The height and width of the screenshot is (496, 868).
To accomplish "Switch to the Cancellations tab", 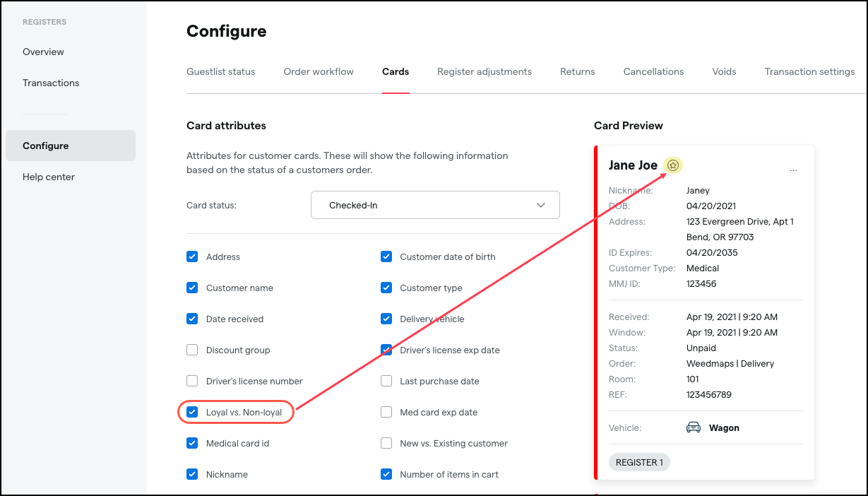I will click(653, 71).
